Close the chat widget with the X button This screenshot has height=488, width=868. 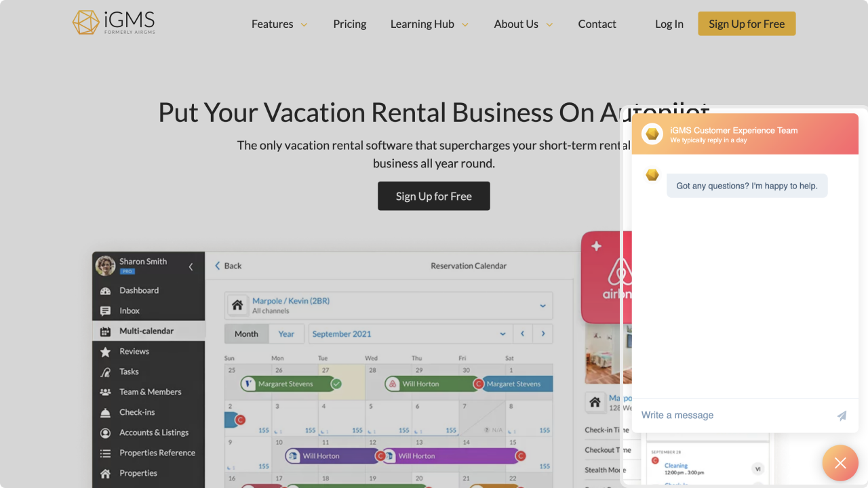tap(840, 463)
